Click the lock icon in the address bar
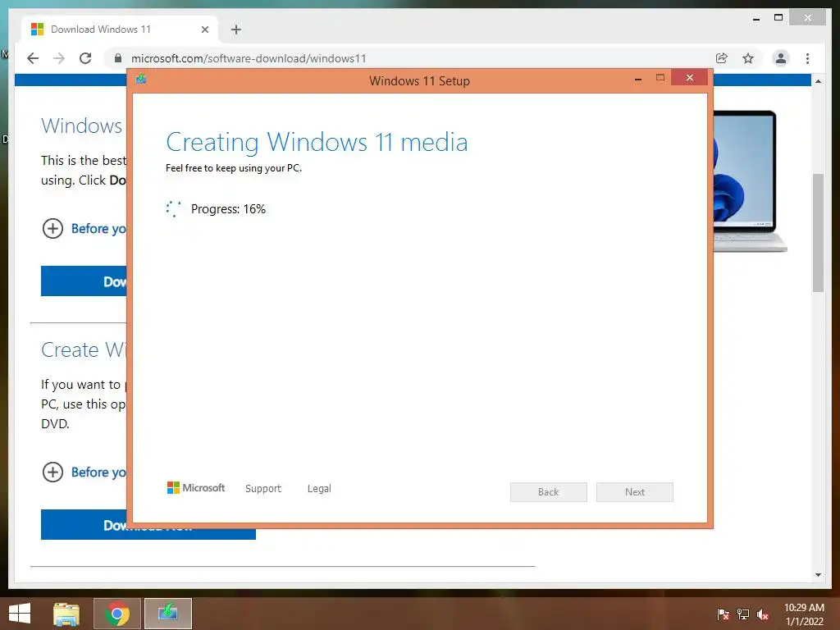The width and height of the screenshot is (840, 630). 118,58
